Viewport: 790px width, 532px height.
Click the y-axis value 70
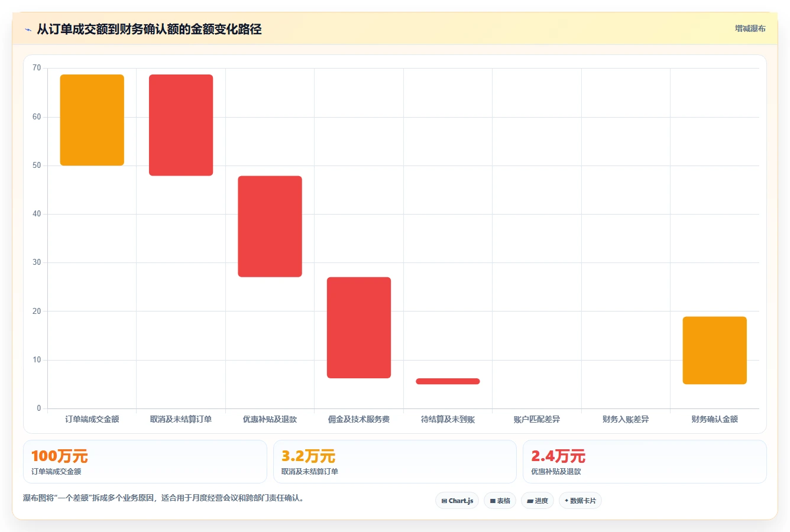(x=37, y=68)
